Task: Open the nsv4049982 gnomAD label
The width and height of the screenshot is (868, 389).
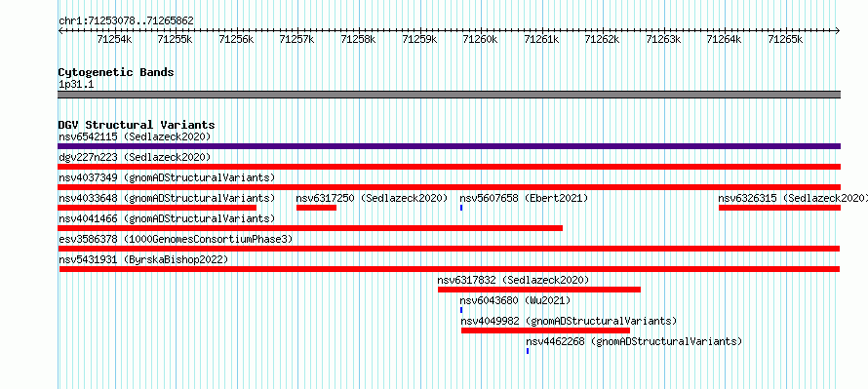Action: 569,321
